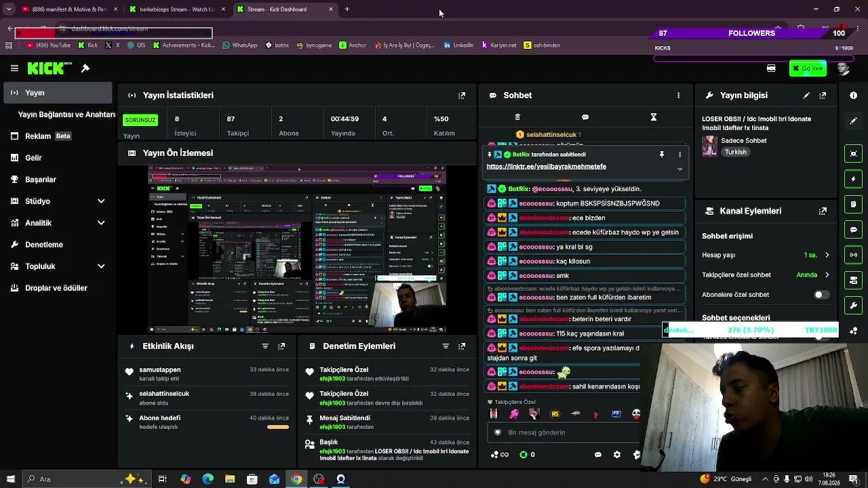Pop out the Denetim Eylemleri panel

pos(462,346)
